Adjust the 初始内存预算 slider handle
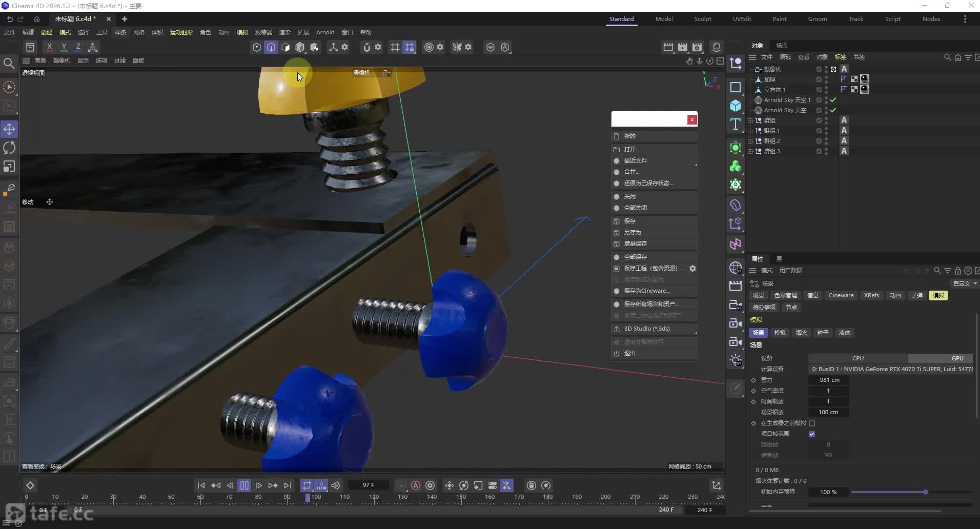Viewport: 980px width, 529px height. point(926,492)
